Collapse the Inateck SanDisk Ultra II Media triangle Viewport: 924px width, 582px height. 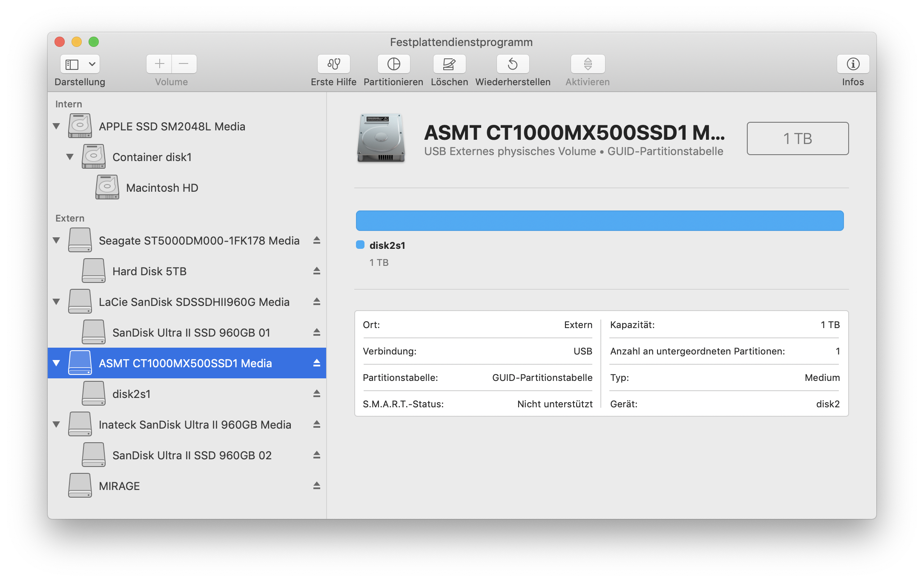click(x=56, y=424)
